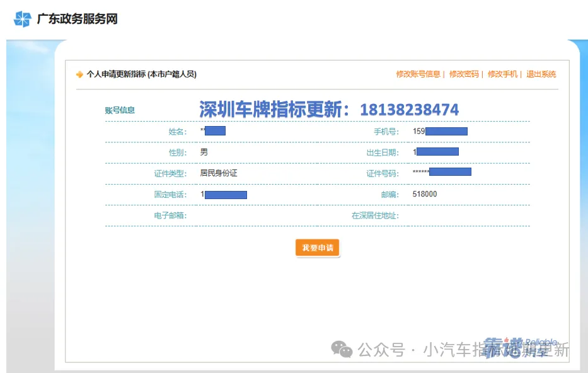This screenshot has height=373, width=588.
Task: Click the orange arrow icon beside the page heading
Action: pyautogui.click(x=79, y=74)
